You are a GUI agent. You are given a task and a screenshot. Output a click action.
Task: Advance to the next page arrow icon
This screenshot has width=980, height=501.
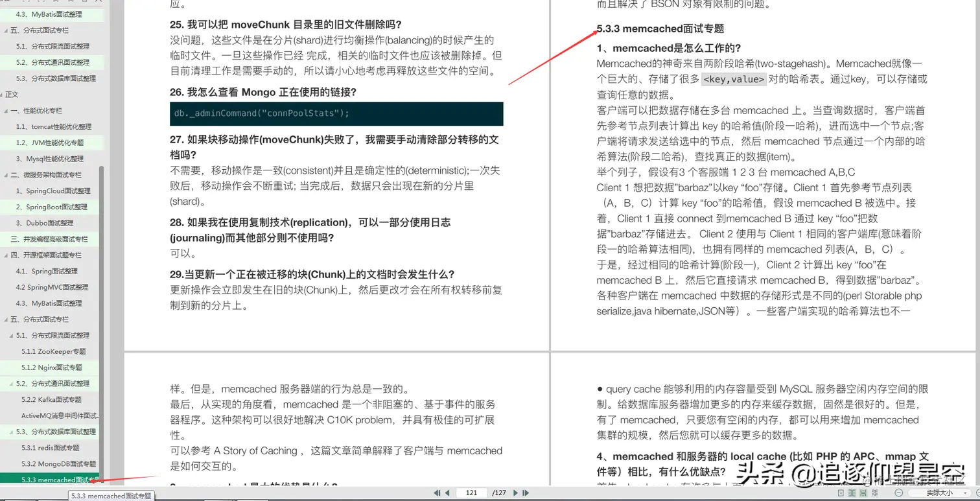(514, 493)
